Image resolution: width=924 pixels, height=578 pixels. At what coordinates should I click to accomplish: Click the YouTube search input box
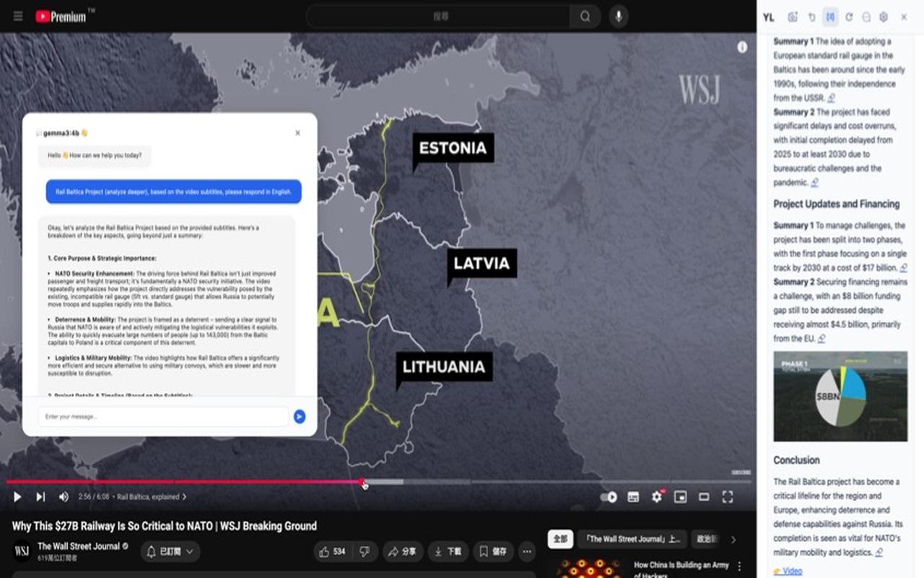click(438, 17)
